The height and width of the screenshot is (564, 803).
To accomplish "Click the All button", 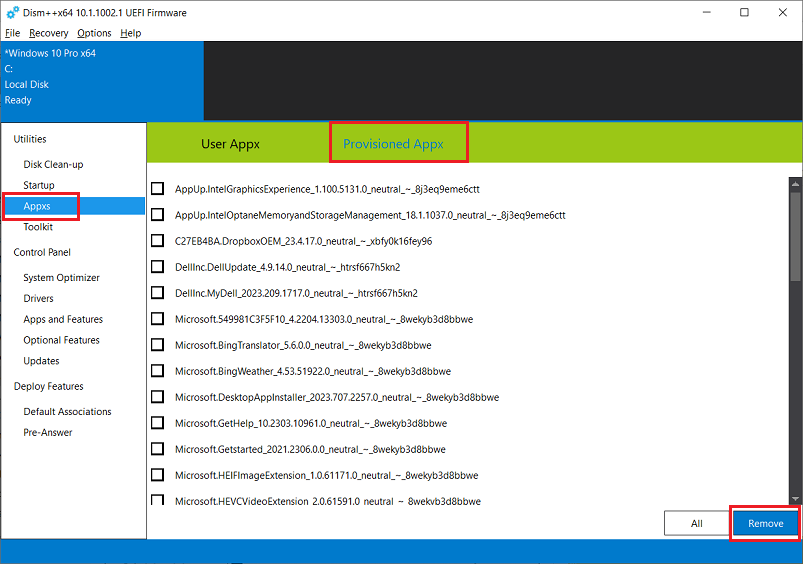I will (x=696, y=523).
